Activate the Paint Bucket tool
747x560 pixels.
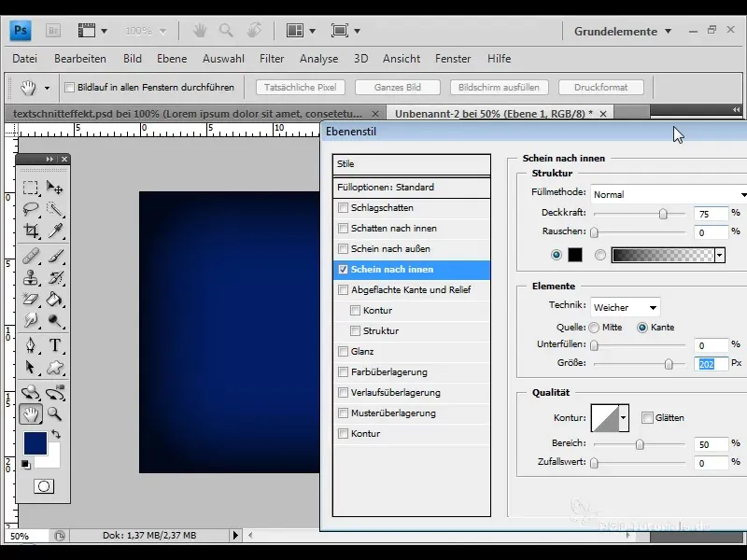(55, 300)
